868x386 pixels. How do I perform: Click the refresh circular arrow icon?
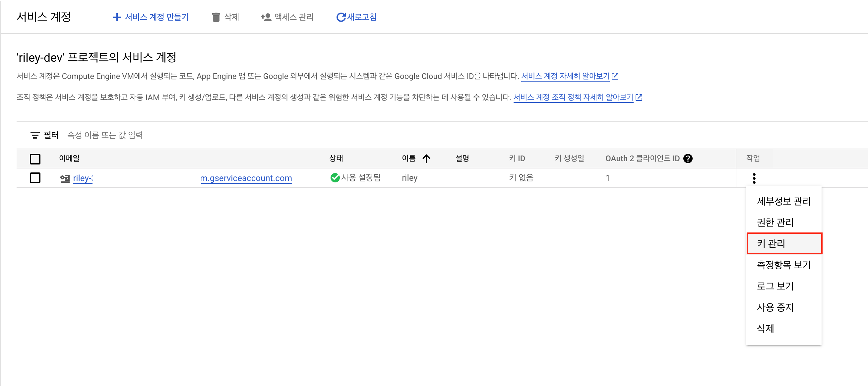click(x=341, y=17)
